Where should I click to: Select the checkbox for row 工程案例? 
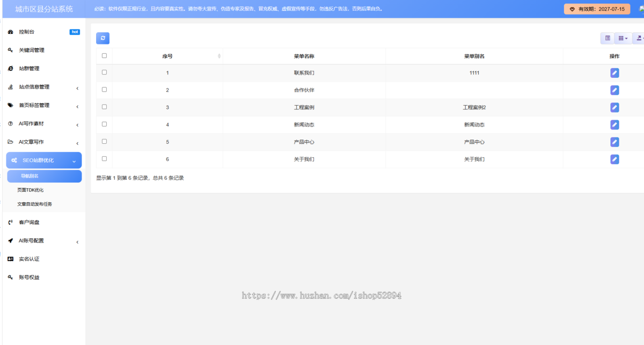click(x=104, y=107)
